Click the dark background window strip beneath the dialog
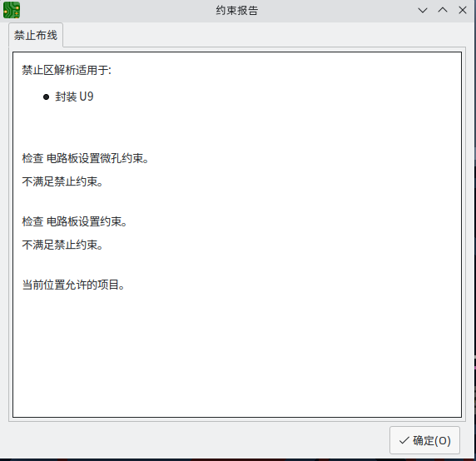The width and height of the screenshot is (476, 461). point(237,459)
